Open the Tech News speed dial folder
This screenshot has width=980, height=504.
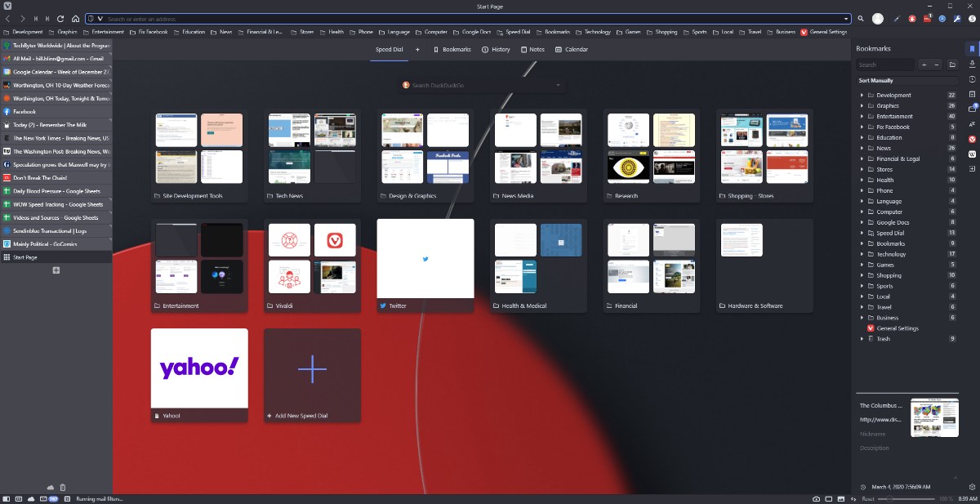[x=312, y=156]
